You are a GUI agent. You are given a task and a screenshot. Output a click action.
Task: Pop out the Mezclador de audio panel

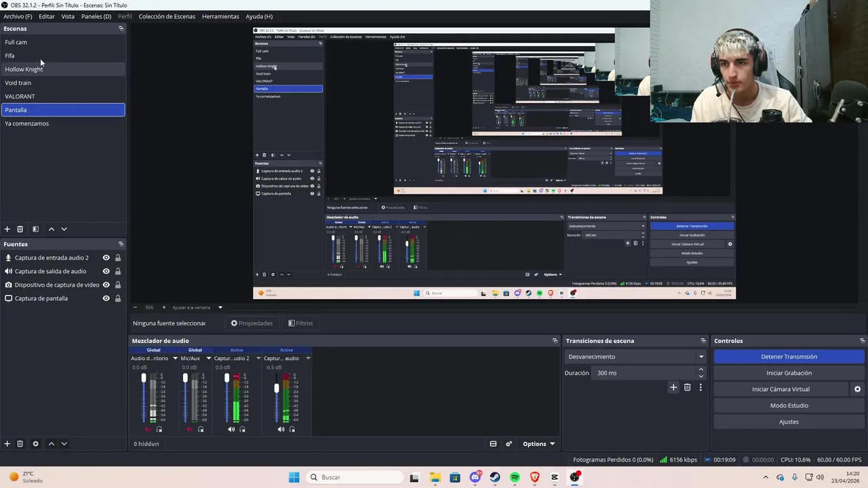click(x=555, y=341)
